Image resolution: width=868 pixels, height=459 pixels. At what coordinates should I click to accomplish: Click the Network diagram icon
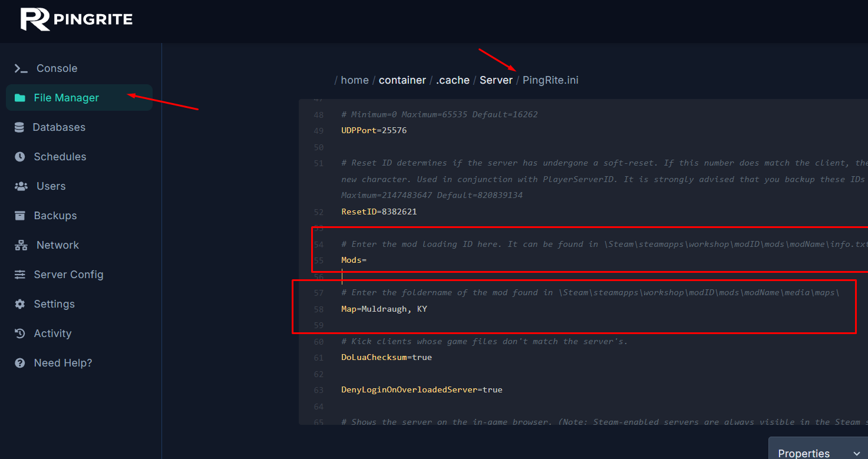point(21,245)
